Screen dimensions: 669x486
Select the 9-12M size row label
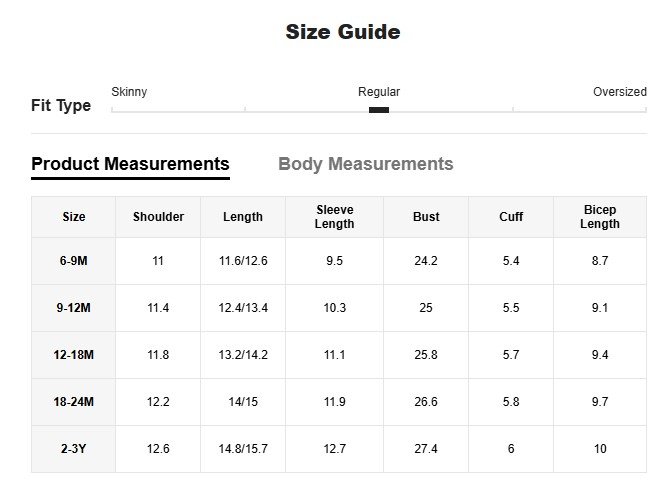[74, 308]
